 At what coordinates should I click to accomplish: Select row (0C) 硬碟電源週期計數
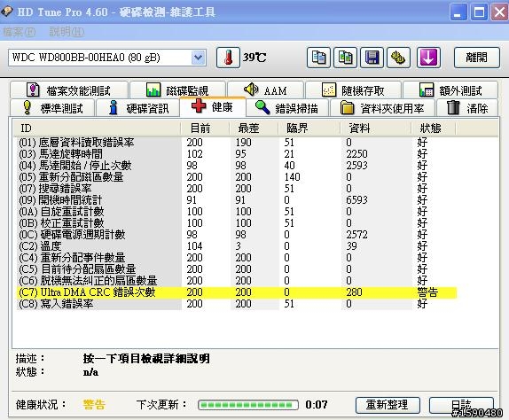(237, 235)
